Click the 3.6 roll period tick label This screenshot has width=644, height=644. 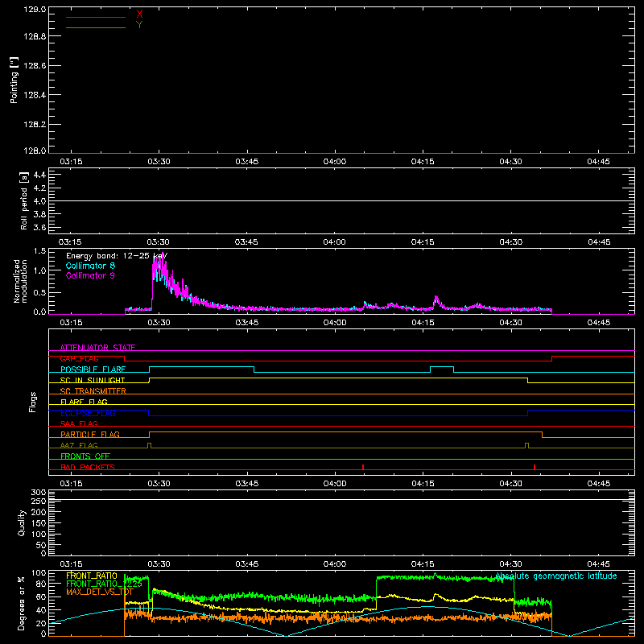click(x=39, y=228)
